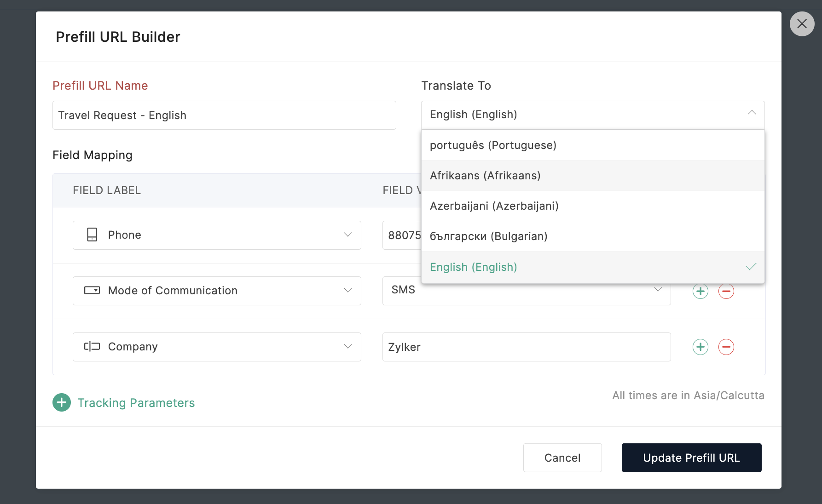This screenshot has height=504, width=822.
Task: Choose Afrikaans (Afrikaans) language option
Action: pos(485,176)
